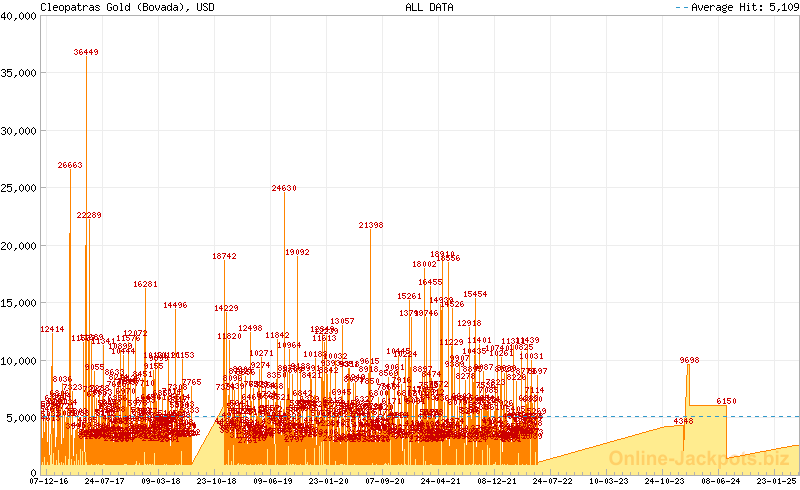Open the Online-Jackpots.biz watermark link
The height and width of the screenshot is (490, 800).
[693, 458]
